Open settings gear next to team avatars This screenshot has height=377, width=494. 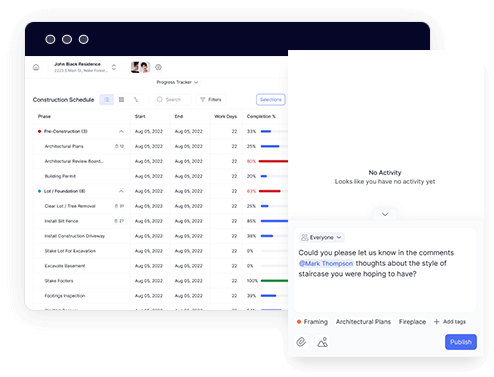pos(158,67)
